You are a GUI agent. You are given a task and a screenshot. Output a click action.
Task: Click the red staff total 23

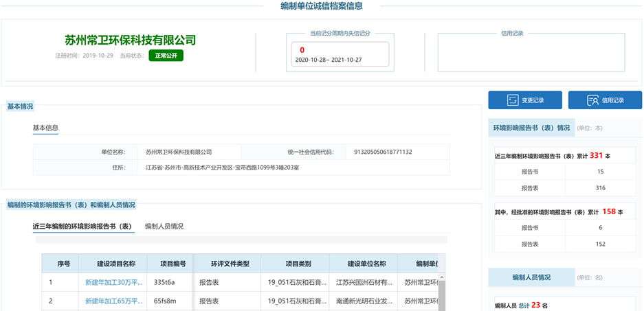(535, 306)
